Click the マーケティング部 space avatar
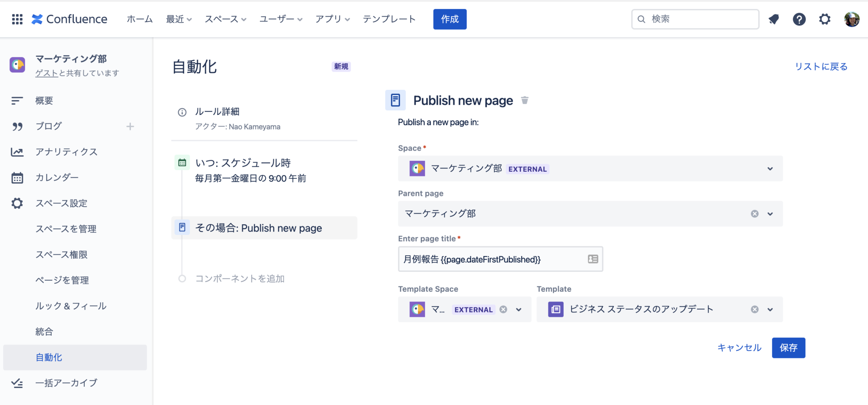868x405 pixels. [x=17, y=65]
